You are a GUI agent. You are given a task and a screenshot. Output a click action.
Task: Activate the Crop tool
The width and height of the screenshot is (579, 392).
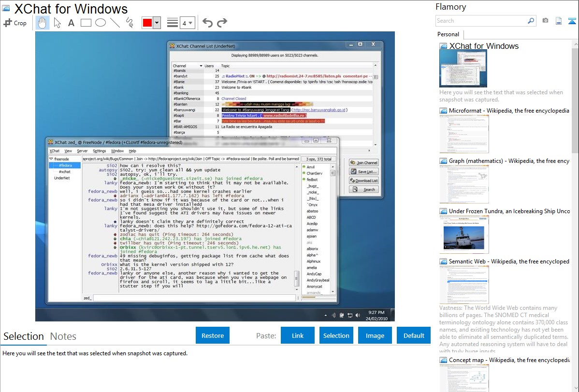click(x=15, y=23)
